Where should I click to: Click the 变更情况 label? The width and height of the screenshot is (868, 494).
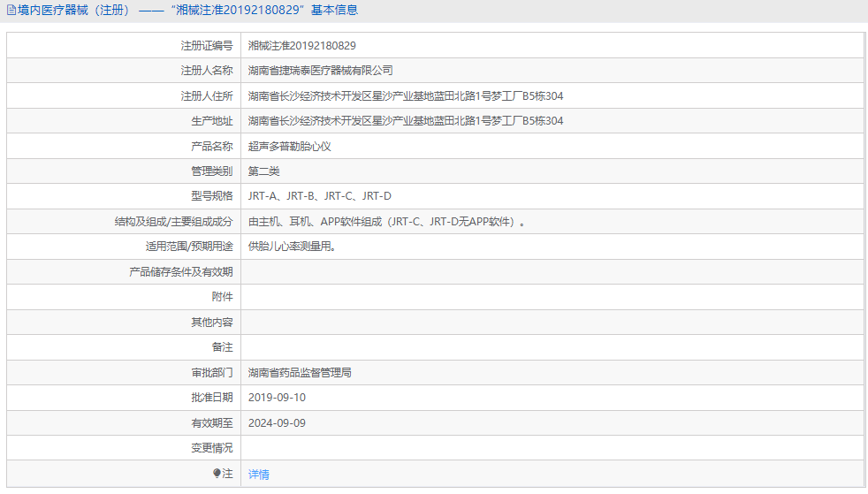[x=212, y=447]
